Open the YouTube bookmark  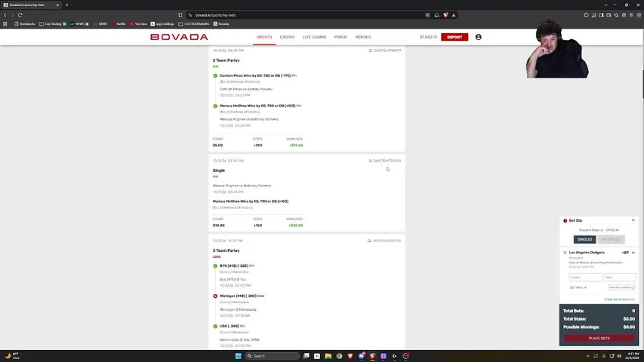coord(138,24)
